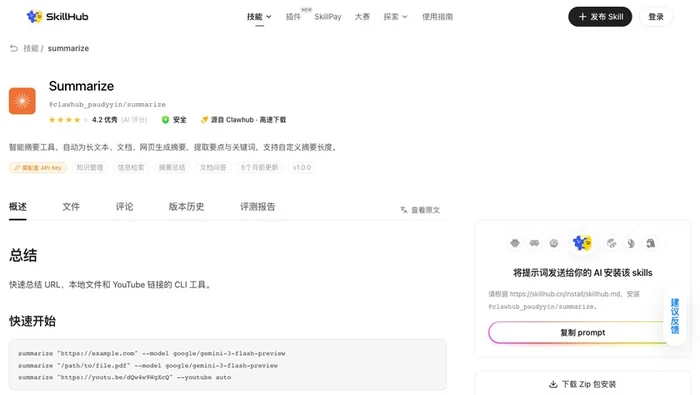Click the SkillHub logo in the header
The image size is (700, 395).
(57, 17)
